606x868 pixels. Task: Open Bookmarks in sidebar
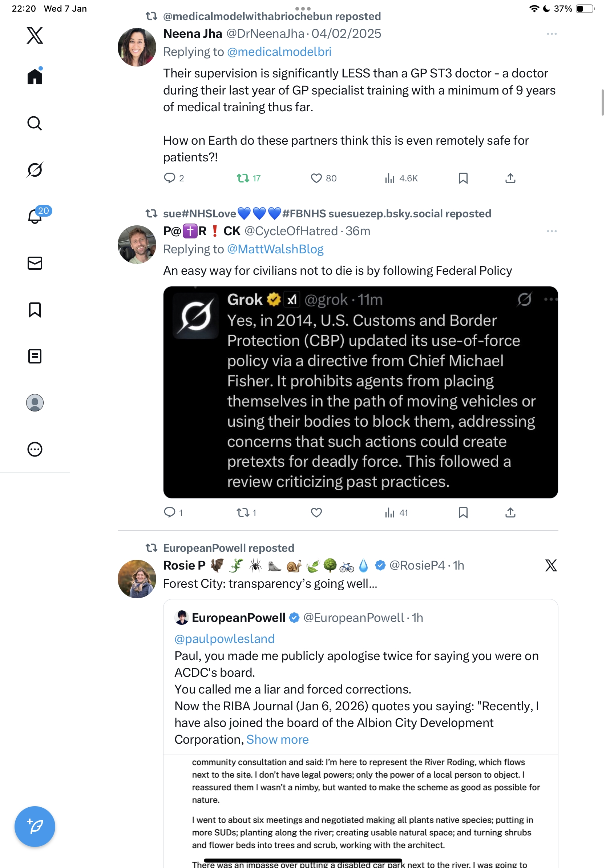coord(35,310)
